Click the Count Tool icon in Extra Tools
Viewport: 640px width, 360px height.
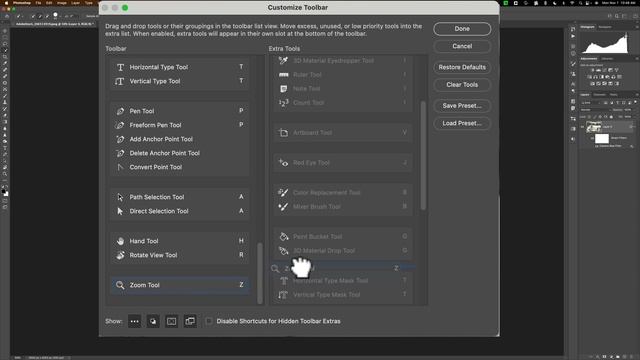pyautogui.click(x=283, y=102)
